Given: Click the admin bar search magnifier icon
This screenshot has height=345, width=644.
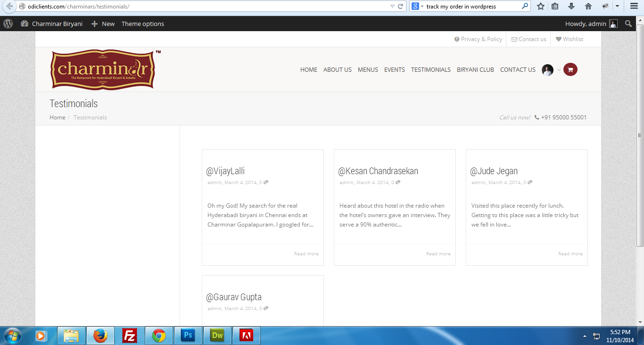Looking at the screenshot, I should tap(628, 24).
